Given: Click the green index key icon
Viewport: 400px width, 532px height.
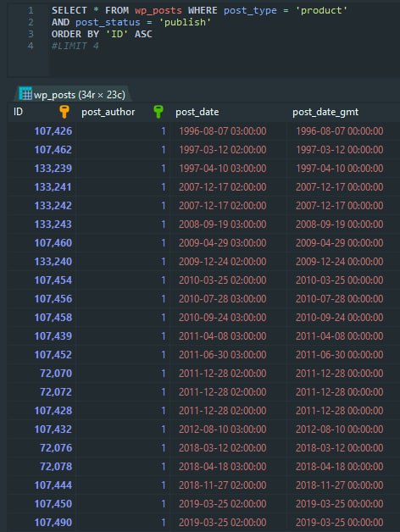Looking at the screenshot, I should (x=158, y=112).
